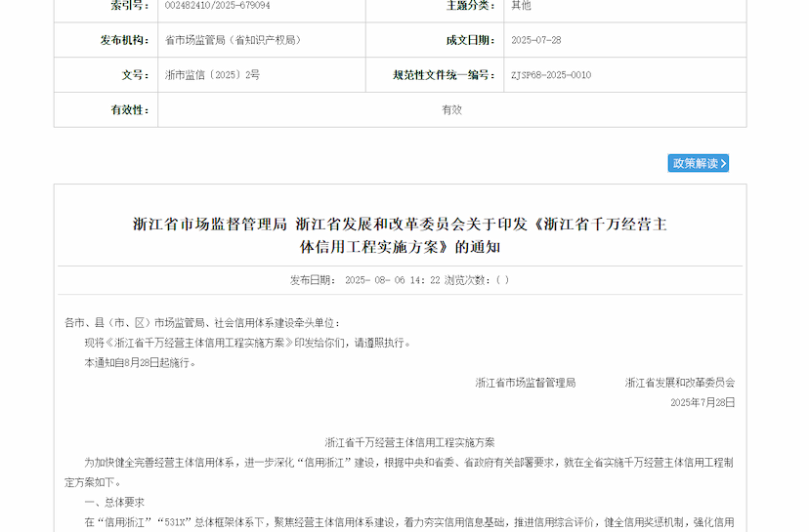
Task: Click the signature 浙江省发展和改革委员会
Action: [x=680, y=383]
